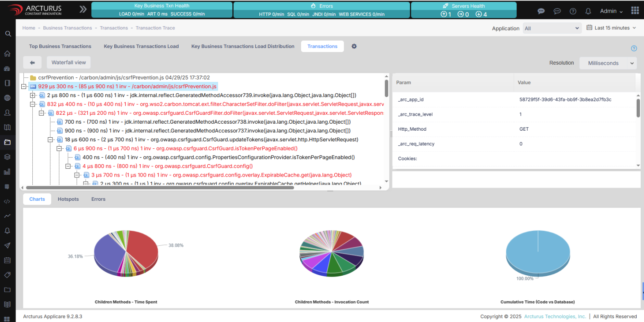
Task: Open the dashboard gauge icon in the sidebar
Action: [7, 68]
